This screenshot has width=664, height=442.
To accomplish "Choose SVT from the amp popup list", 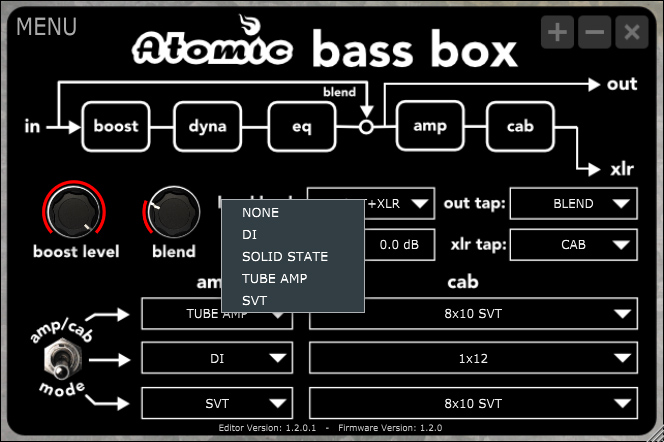I will 293,301.
